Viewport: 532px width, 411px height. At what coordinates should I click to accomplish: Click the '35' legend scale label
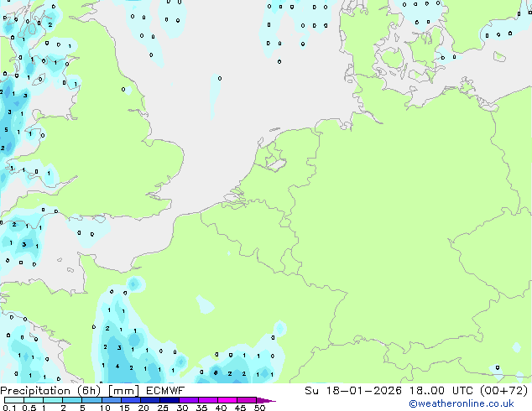coord(201,408)
